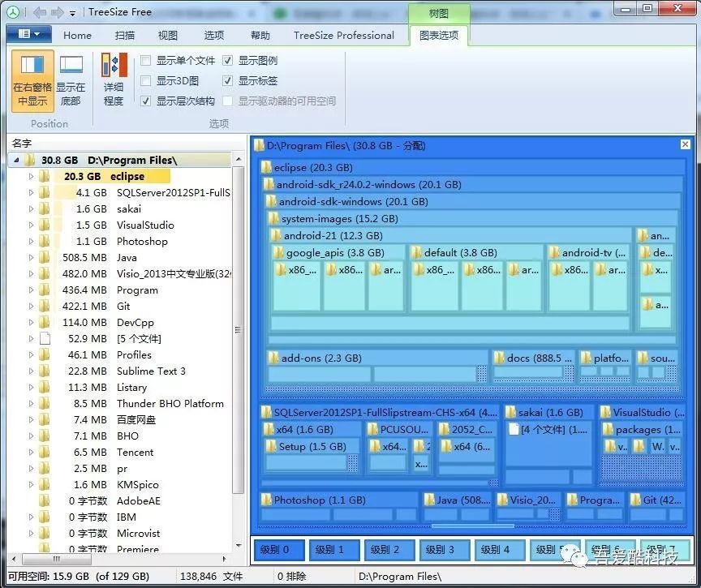Image resolution: width=701 pixels, height=588 pixels.
Task: Click the 名字 column header
Action: click(127, 144)
